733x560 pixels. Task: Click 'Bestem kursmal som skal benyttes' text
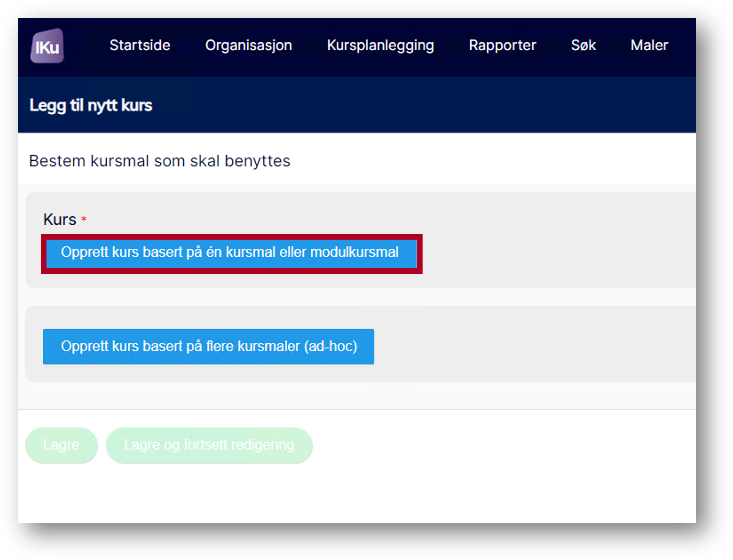(x=159, y=161)
